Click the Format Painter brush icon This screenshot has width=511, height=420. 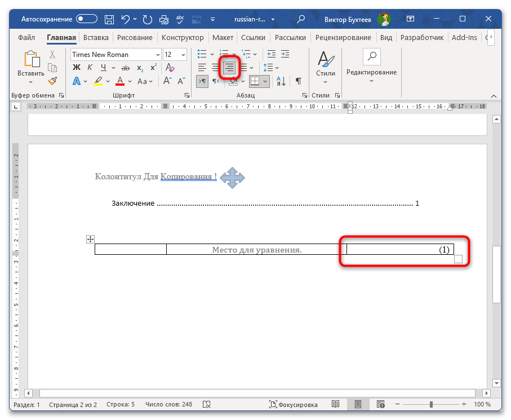(x=52, y=81)
